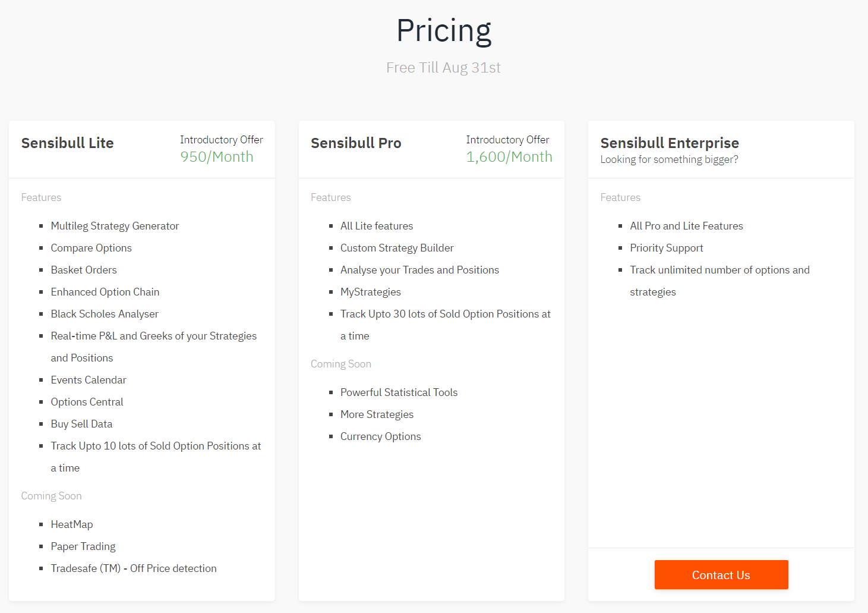Screen dimensions: 868x613
Task: Click the Enhanced Option Chain item
Action: tap(105, 292)
